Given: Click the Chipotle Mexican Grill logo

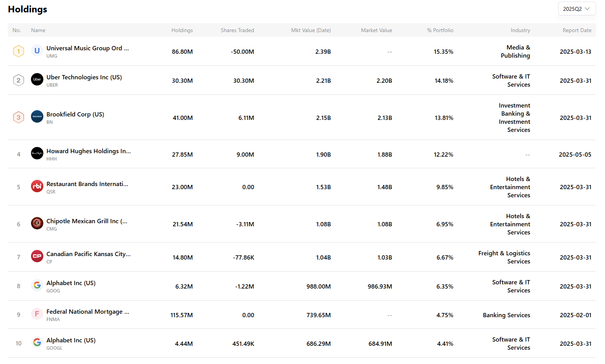Looking at the screenshot, I should tap(37, 223).
